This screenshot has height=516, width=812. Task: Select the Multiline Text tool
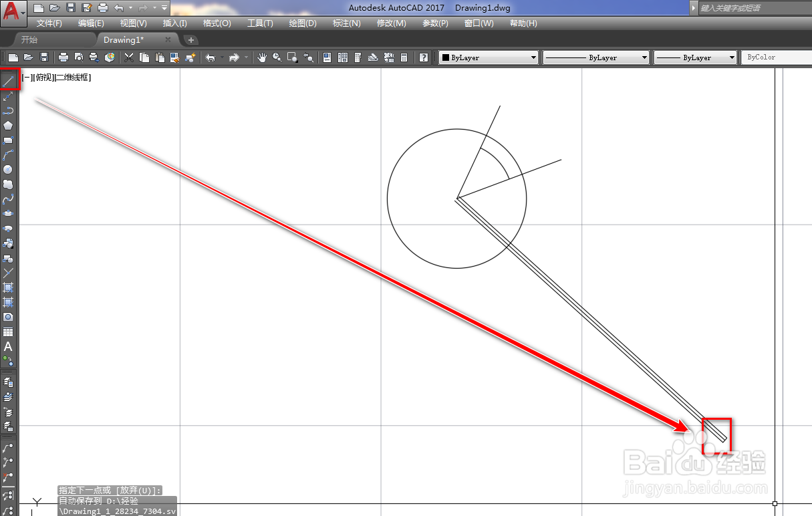click(9, 346)
